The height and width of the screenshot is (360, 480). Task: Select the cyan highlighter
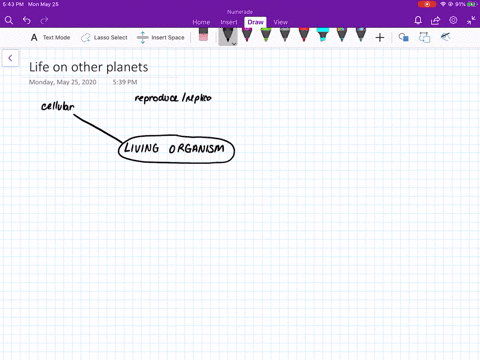point(322,35)
